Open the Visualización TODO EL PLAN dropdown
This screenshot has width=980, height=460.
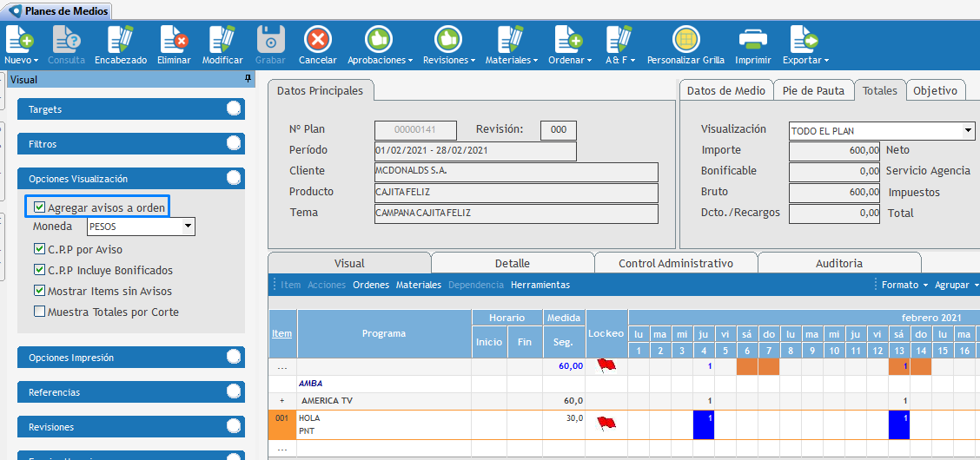pos(968,131)
